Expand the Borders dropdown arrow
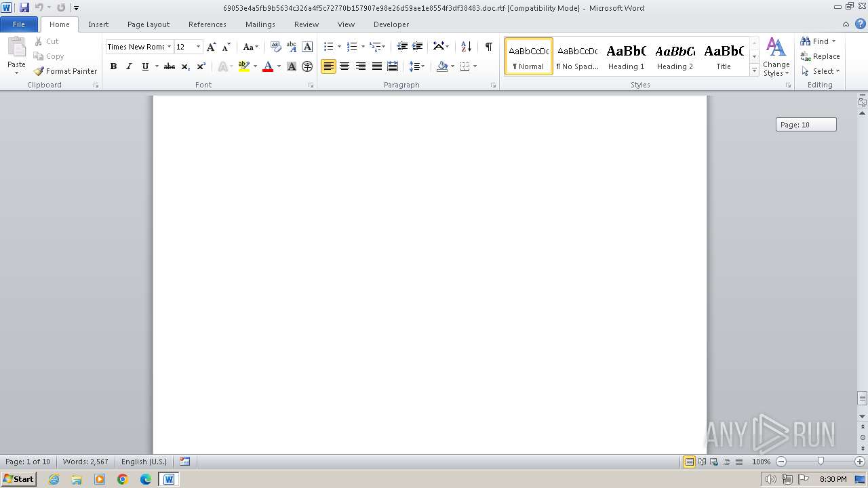The image size is (868, 488). tap(475, 66)
